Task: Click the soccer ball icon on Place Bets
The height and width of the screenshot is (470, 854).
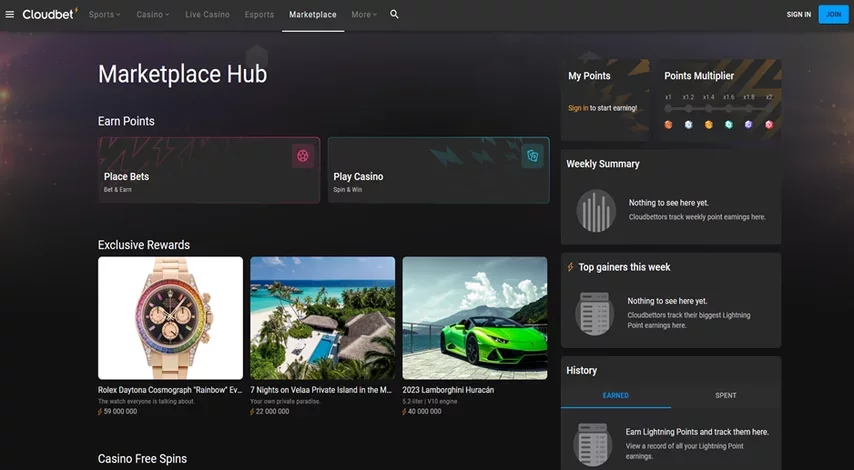Action: [303, 156]
